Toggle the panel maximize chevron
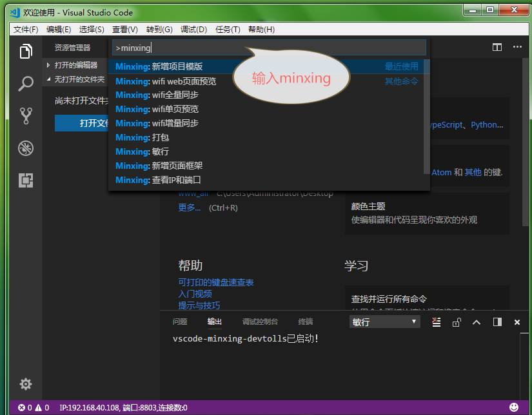Viewport: 532px width, 415px height. pos(476,322)
